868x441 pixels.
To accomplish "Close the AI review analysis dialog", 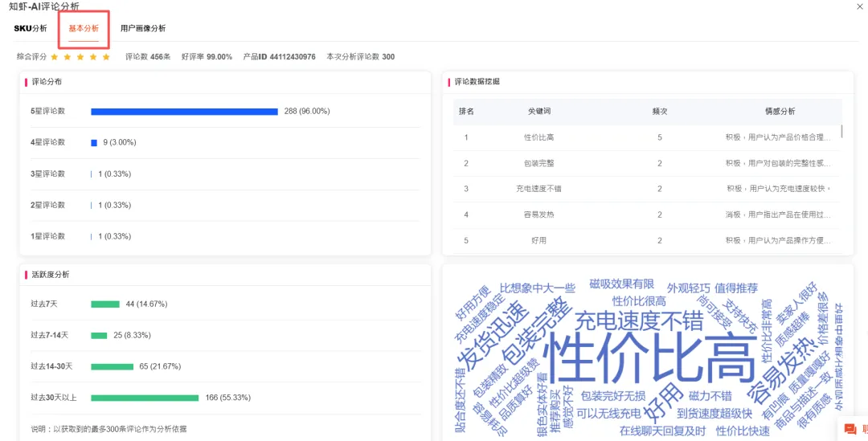I will [862, 6].
